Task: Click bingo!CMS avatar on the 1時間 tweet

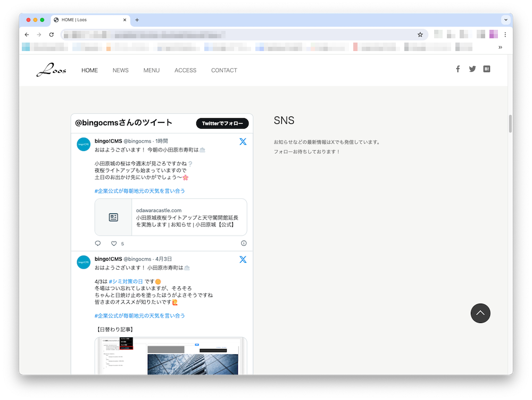Action: (x=84, y=144)
